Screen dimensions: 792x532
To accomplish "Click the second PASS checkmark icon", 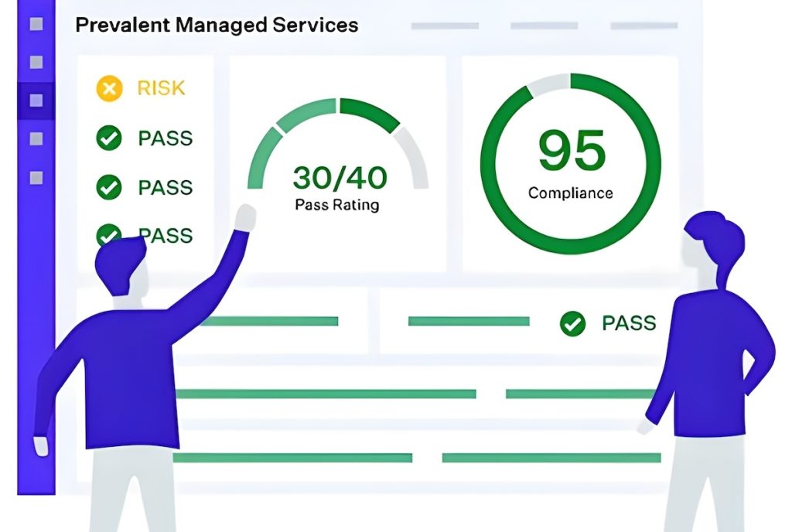I will [x=109, y=188].
